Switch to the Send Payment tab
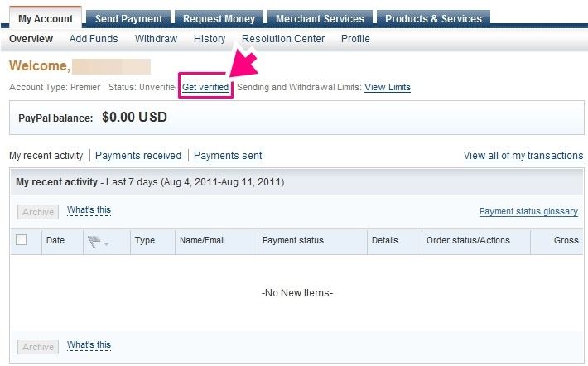The image size is (588, 366). click(x=128, y=18)
